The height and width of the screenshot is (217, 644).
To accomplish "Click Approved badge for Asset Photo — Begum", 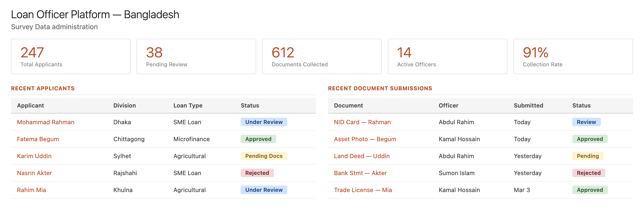I will point(590,139).
